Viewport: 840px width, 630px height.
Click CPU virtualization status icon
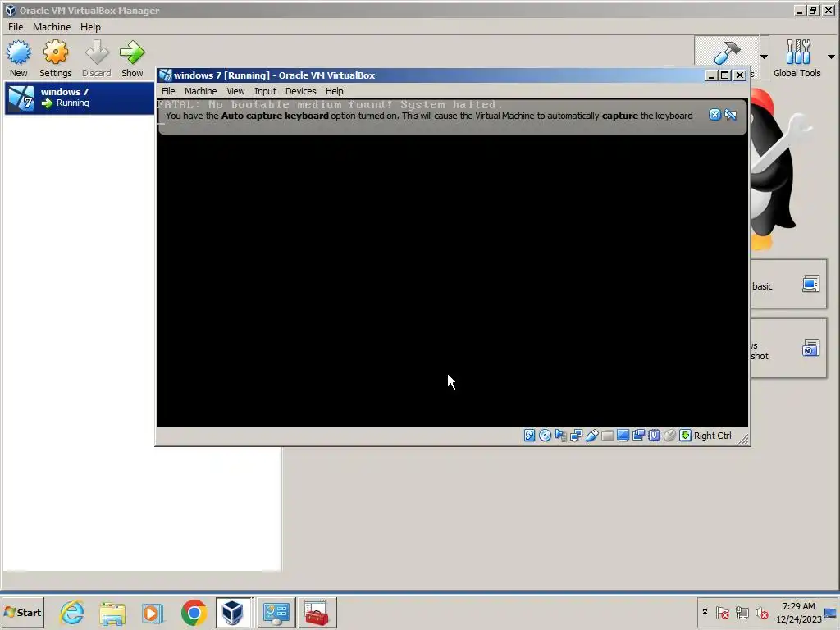(x=654, y=436)
